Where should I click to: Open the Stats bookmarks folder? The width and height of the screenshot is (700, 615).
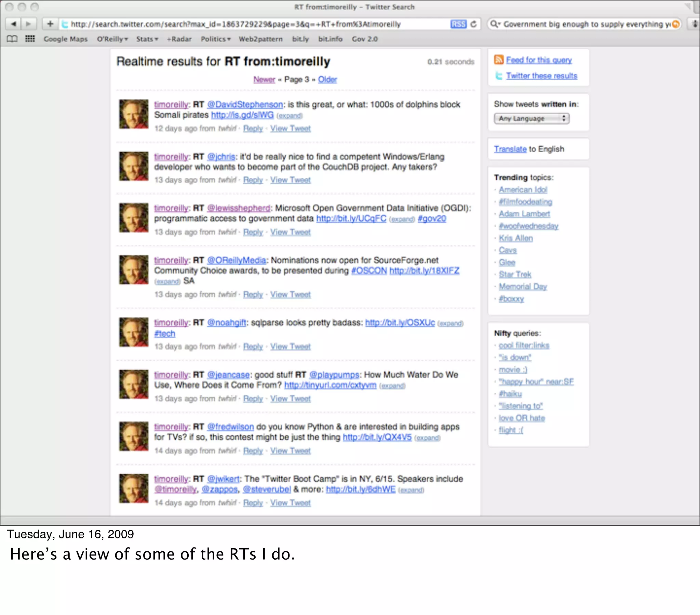(x=147, y=39)
